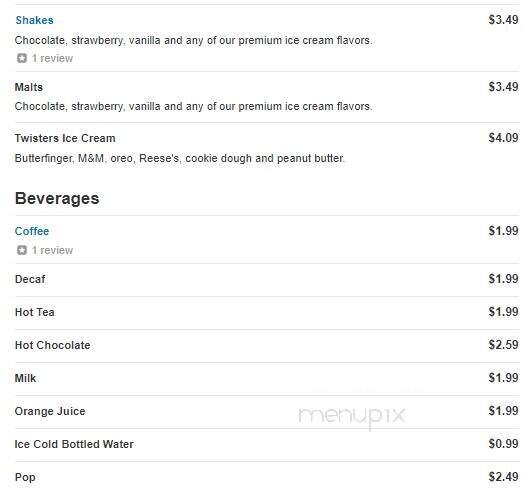531x498 pixels.
Task: Click the $0.99 bottled water price
Action: (503, 443)
